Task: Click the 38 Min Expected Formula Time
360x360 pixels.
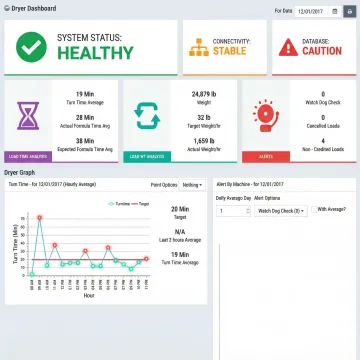Action: [x=85, y=141]
